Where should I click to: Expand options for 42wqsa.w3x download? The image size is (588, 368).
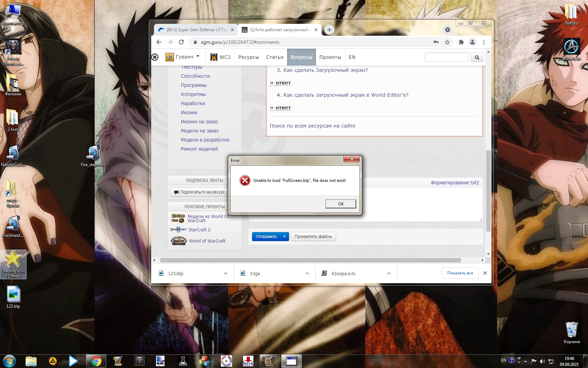click(x=389, y=273)
